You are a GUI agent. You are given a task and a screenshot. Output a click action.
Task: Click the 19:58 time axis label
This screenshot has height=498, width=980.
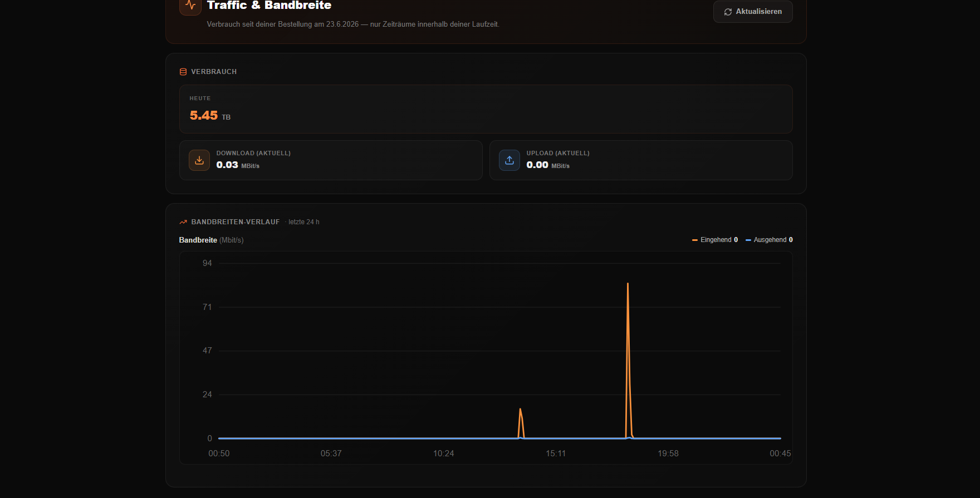point(668,453)
